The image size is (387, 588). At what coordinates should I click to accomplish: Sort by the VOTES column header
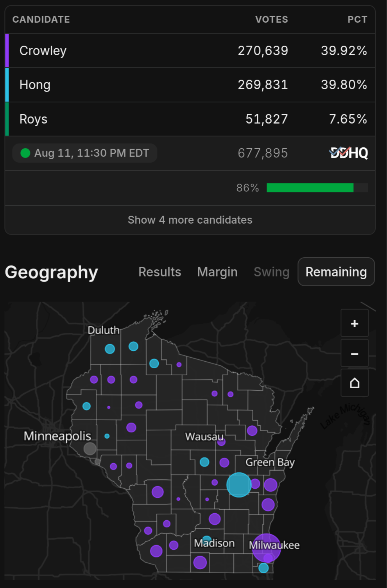point(272,20)
